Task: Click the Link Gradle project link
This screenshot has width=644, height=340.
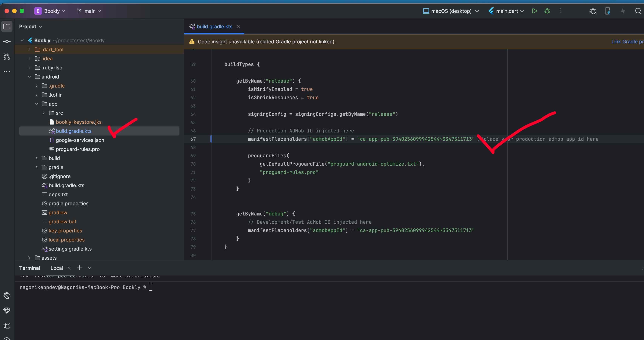Action: coord(628,42)
